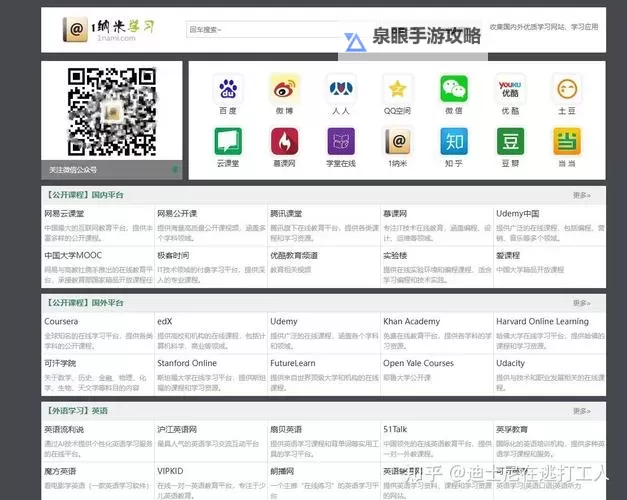Viewport: 627px width, 500px height.
Task: Open the 扇贝英语 link
Action: pyautogui.click(x=286, y=429)
